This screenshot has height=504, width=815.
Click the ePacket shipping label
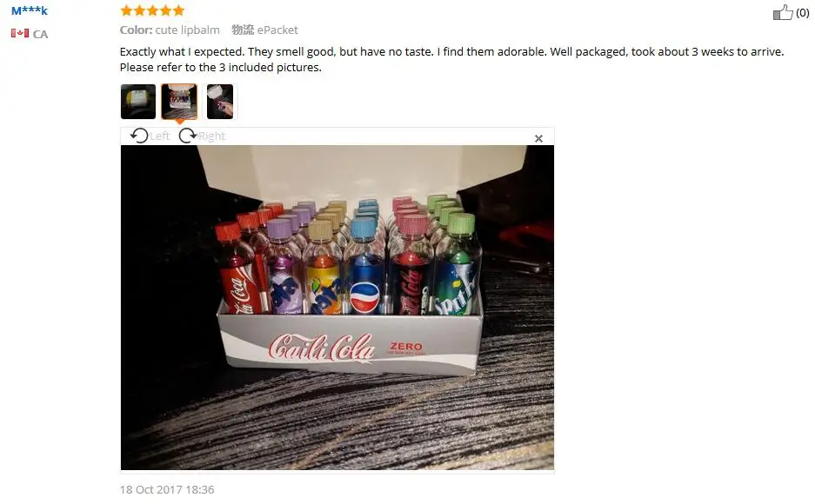click(277, 30)
